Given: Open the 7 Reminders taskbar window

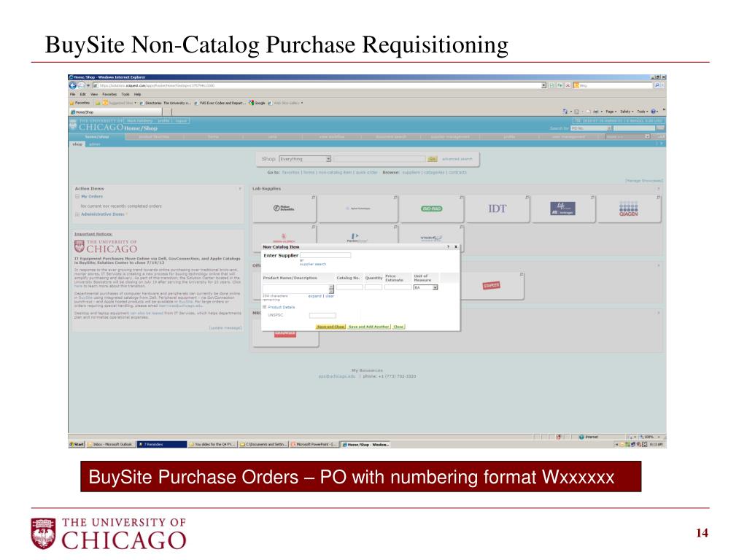Looking at the screenshot, I should coord(161,444).
